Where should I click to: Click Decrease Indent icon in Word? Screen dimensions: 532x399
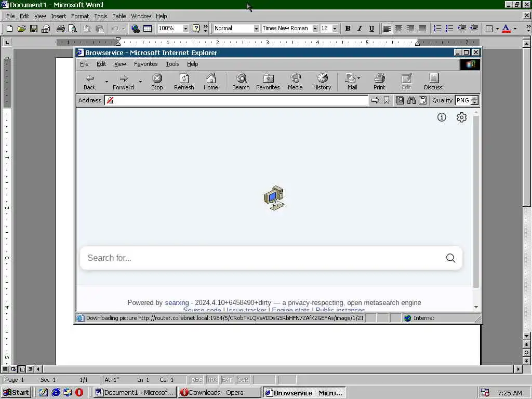pyautogui.click(x=462, y=29)
